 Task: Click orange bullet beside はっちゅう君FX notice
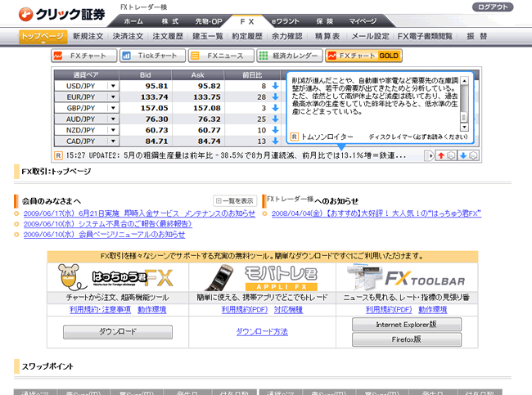click(264, 213)
